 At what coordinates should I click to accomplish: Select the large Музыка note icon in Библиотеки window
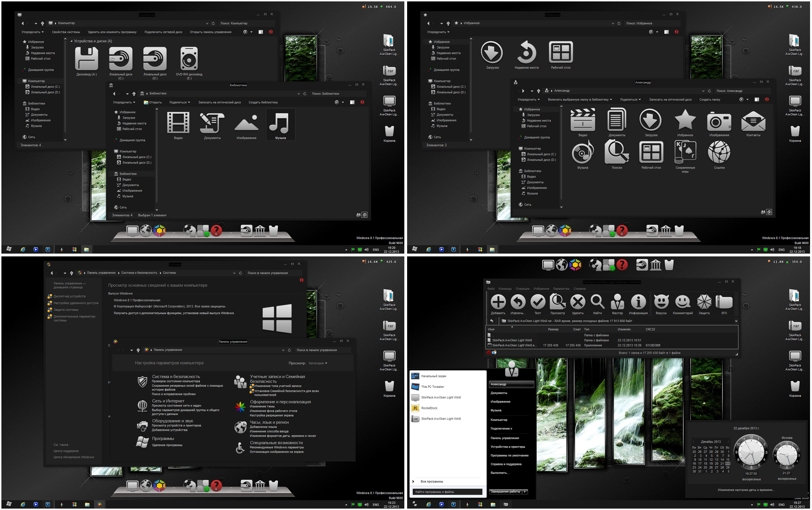[x=280, y=125]
